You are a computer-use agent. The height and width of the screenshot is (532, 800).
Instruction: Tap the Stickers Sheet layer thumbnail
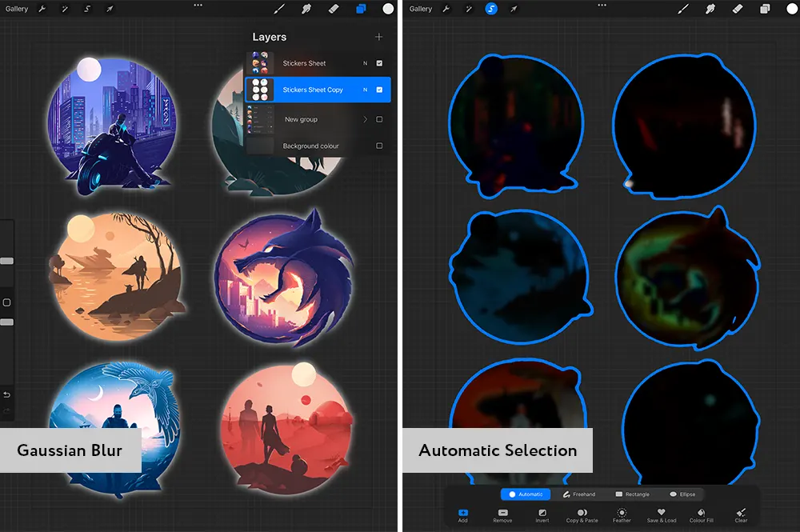point(260,63)
